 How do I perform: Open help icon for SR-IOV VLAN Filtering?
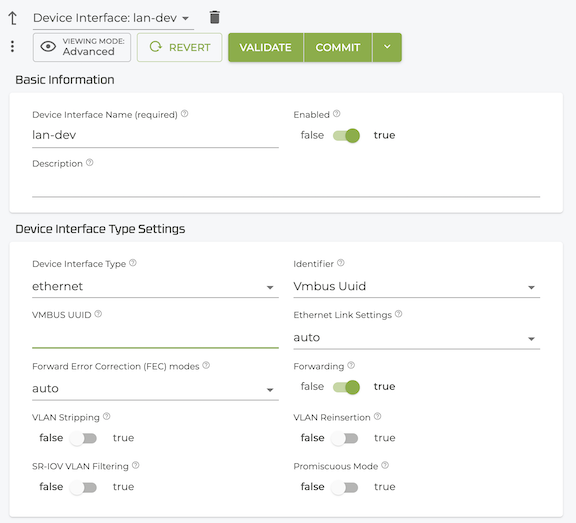tap(136, 465)
